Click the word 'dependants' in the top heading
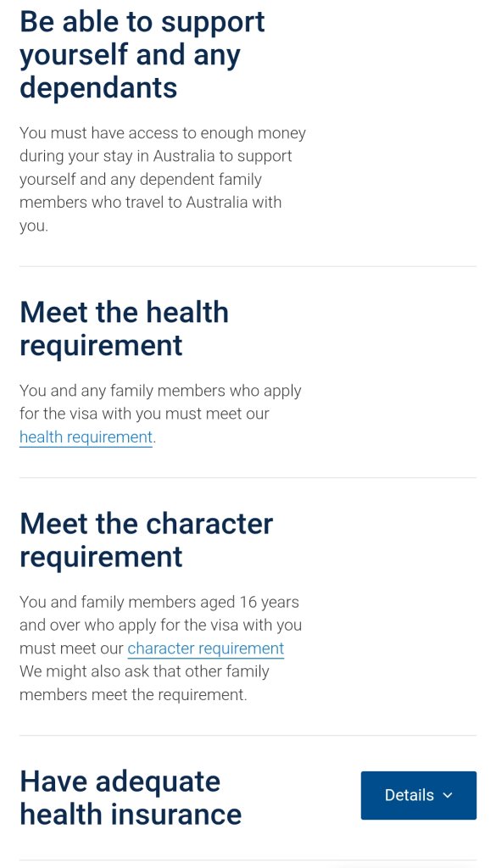Screen dimensions: 496x868 click(98, 87)
